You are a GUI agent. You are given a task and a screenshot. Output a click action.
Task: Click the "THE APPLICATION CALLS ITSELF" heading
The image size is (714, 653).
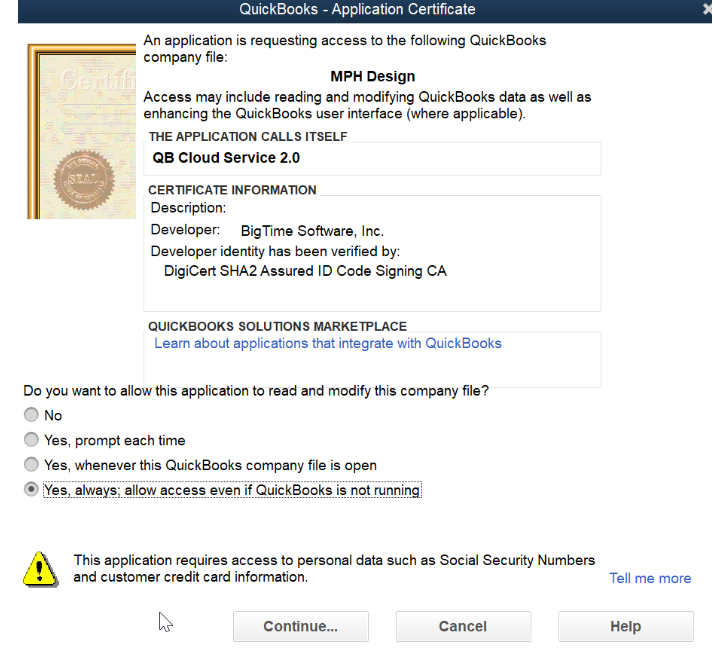[248, 137]
